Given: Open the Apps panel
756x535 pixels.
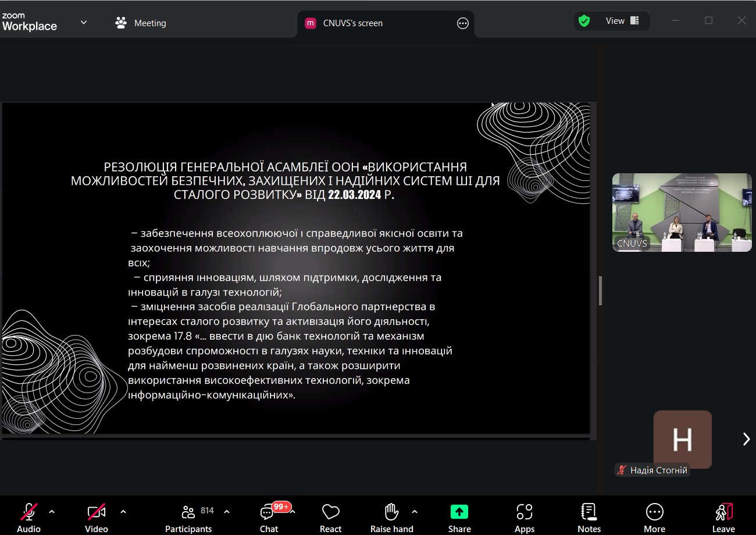Looking at the screenshot, I should tap(524, 516).
